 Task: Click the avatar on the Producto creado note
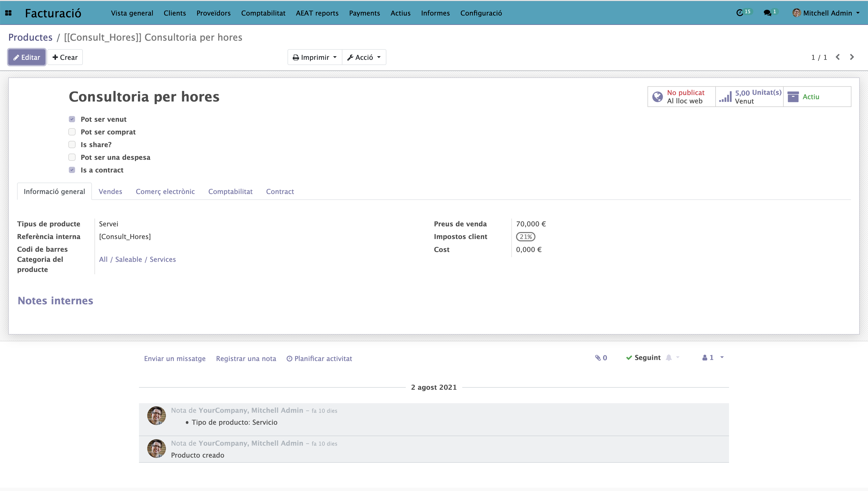(x=156, y=448)
